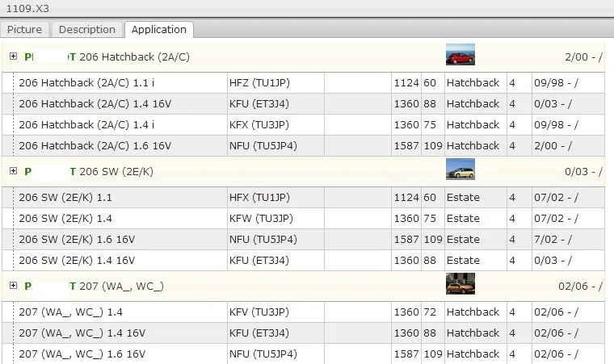
Task: Open the Description tab
Action: point(87,30)
